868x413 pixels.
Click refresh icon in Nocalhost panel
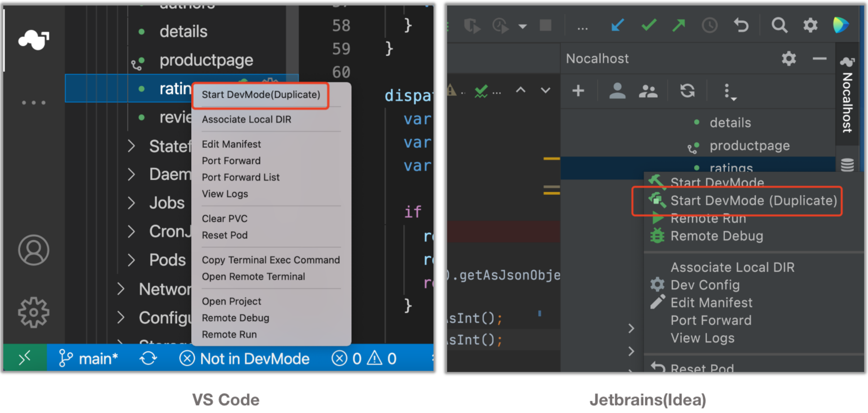[687, 91]
